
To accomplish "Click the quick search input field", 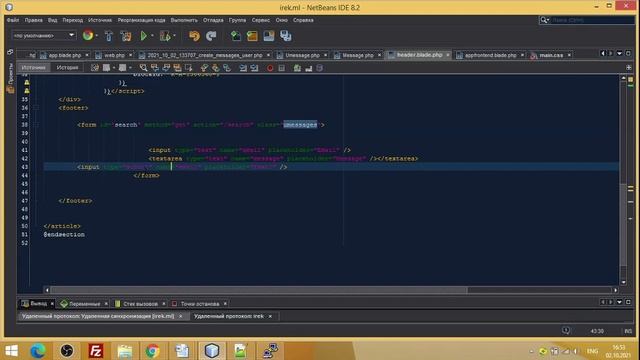I will (x=592, y=20).
